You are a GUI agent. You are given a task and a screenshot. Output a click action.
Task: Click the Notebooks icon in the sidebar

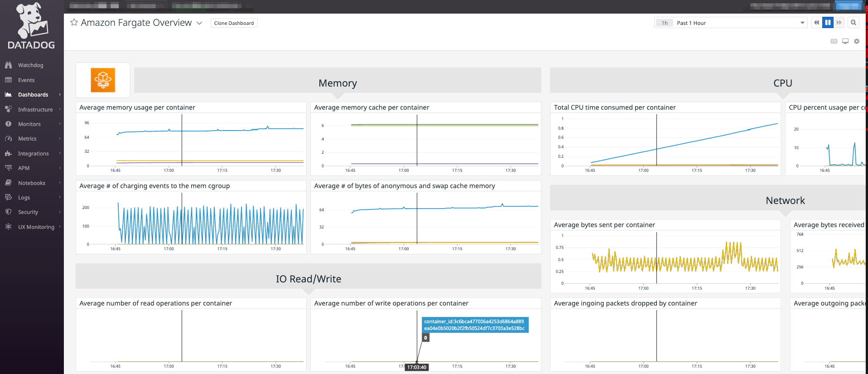[8, 183]
